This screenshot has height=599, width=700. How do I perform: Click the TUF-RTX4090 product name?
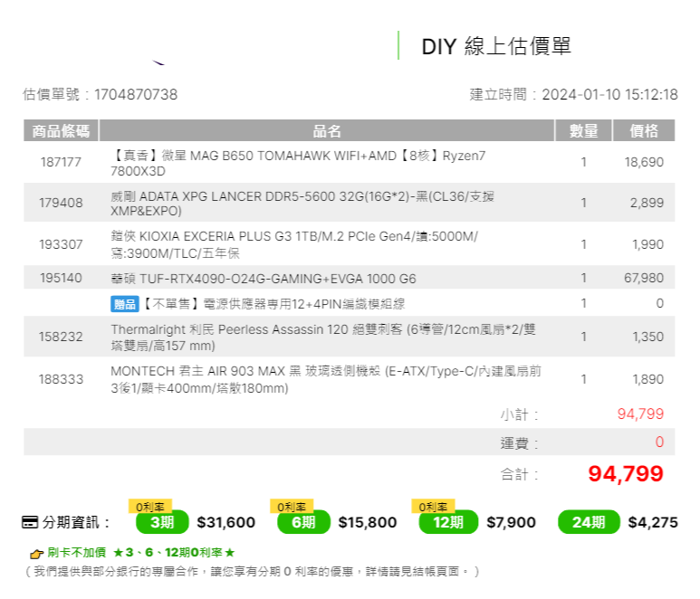click(x=264, y=279)
